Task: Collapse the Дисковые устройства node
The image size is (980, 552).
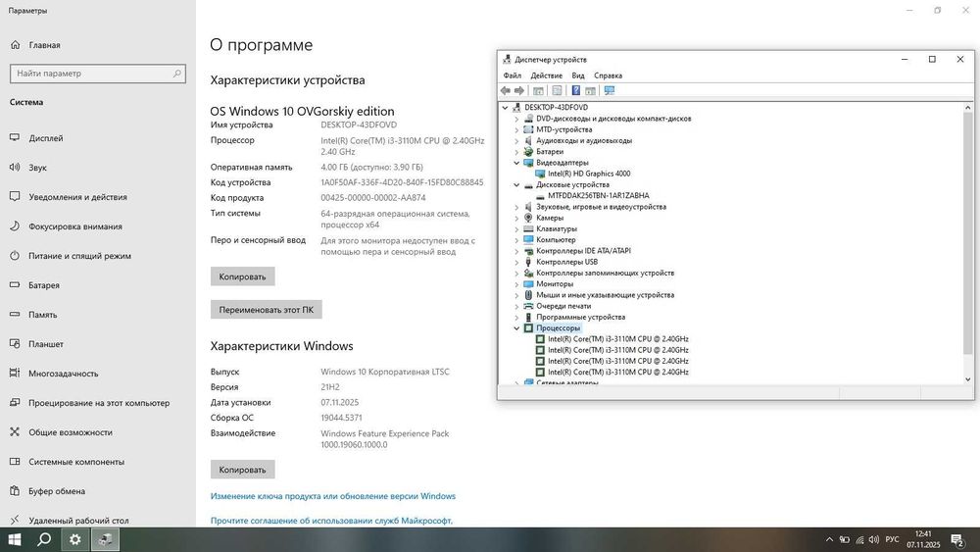Action: pyautogui.click(x=516, y=185)
